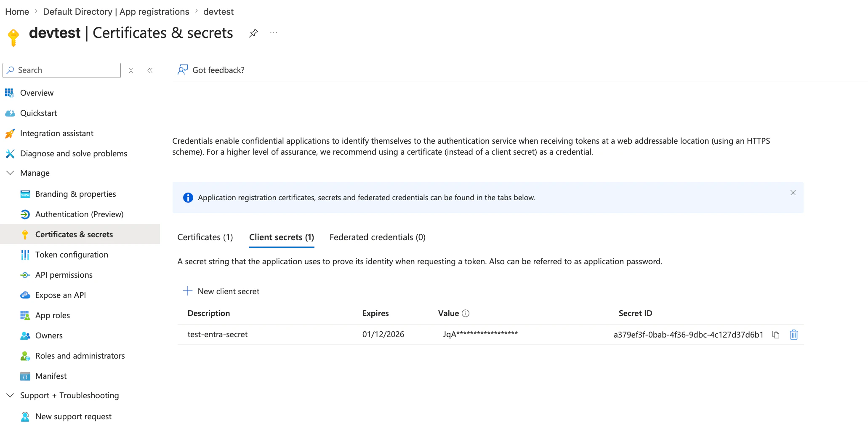Click the Got feedback icon
This screenshot has height=445, width=868.
(182, 70)
